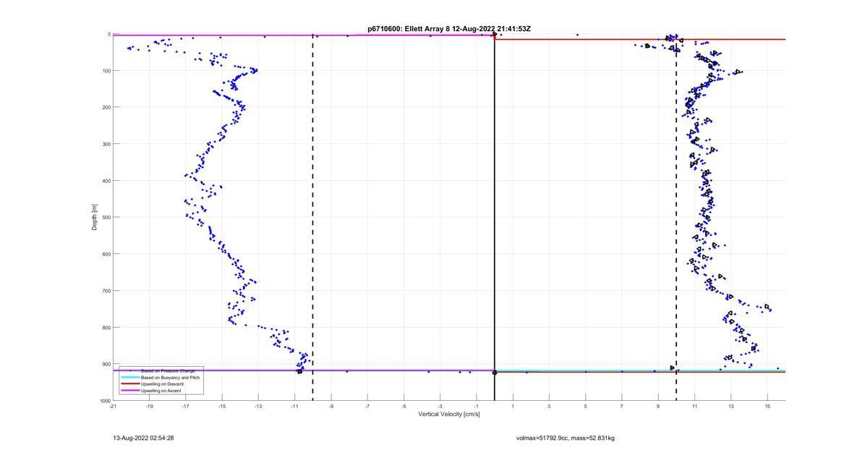This screenshot has width=868, height=450.
Task: Click the cyan line swatch in the legend
Action: (129, 378)
